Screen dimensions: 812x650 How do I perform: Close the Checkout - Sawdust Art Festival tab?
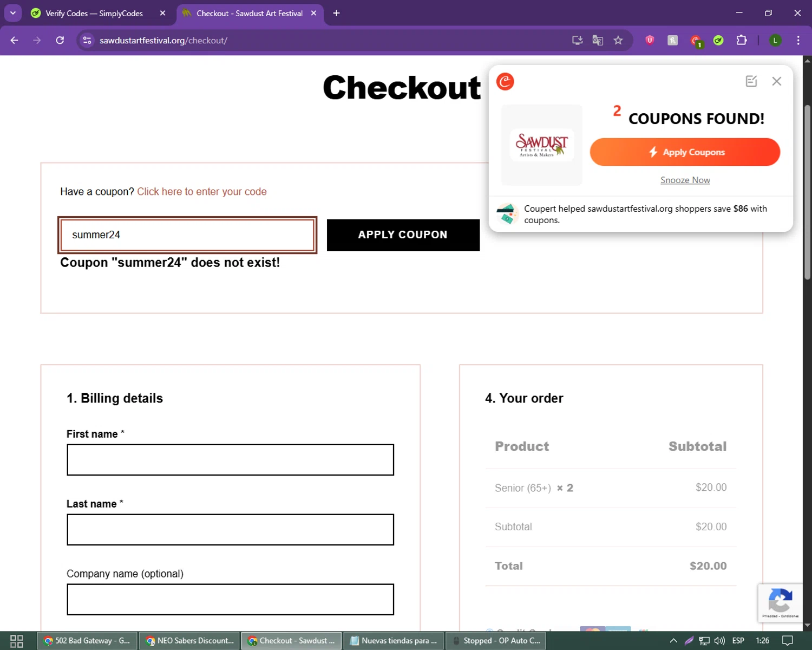pyautogui.click(x=313, y=13)
